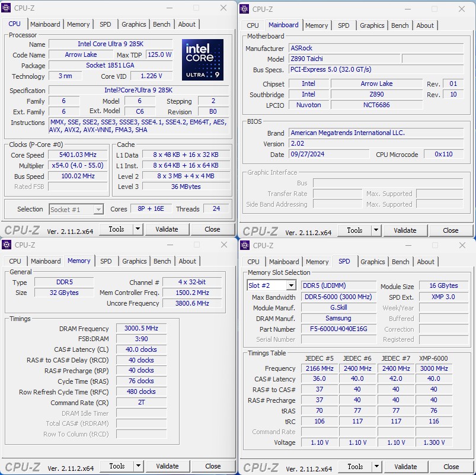Click the '1.300 V' XMP-6000 voltage cell

tap(434, 442)
